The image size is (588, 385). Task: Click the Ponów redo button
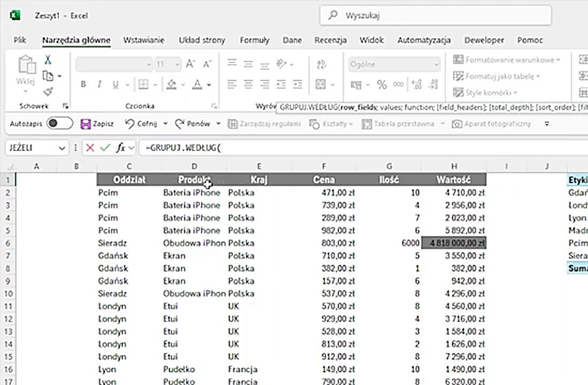tap(192, 124)
